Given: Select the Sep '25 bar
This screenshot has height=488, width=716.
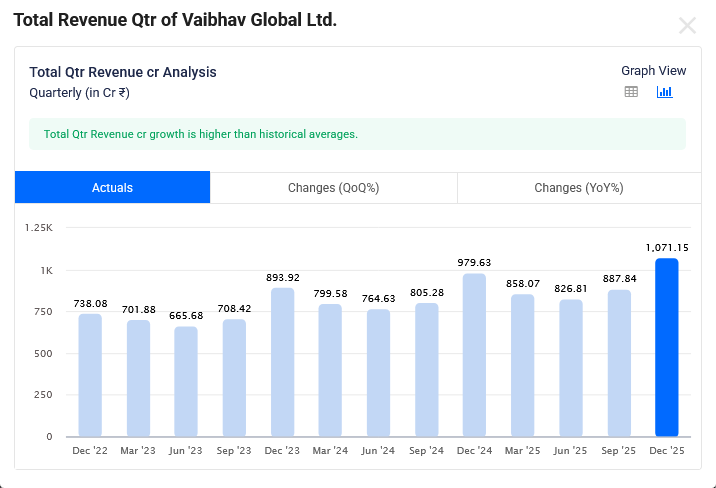Looking at the screenshot, I should pyautogui.click(x=619, y=364).
